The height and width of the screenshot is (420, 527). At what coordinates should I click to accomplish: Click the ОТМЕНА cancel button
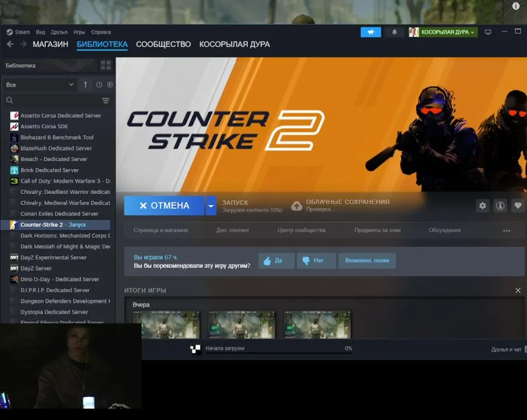click(165, 206)
